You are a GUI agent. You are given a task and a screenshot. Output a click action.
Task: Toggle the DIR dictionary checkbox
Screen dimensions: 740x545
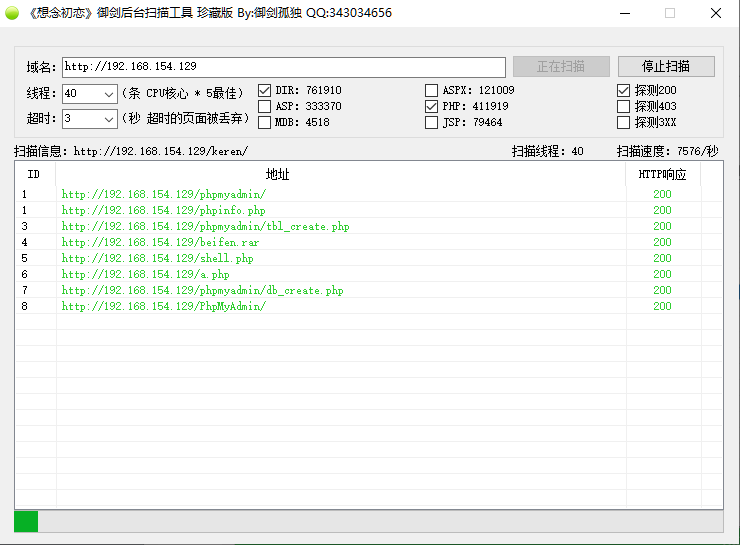(264, 91)
